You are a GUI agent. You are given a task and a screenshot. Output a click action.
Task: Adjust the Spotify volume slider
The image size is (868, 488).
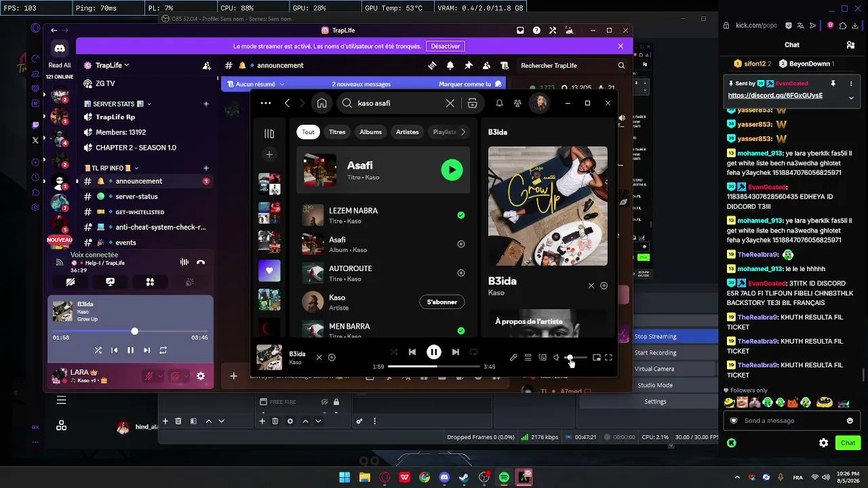[576, 357]
